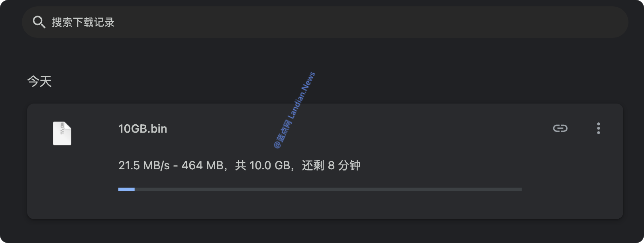Viewport: 644px width, 243px height.
Task: Click the 还剩 8 分钟 remaining time text
Action: click(331, 165)
